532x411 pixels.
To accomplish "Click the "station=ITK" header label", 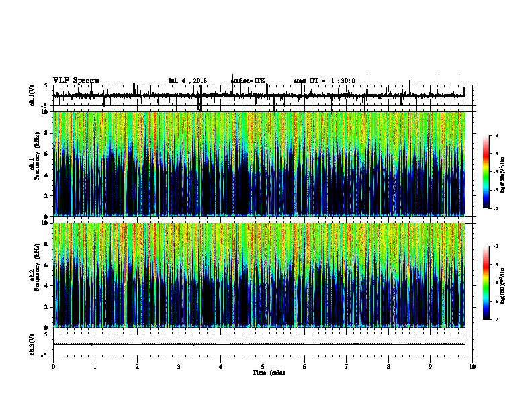I will (248, 81).
